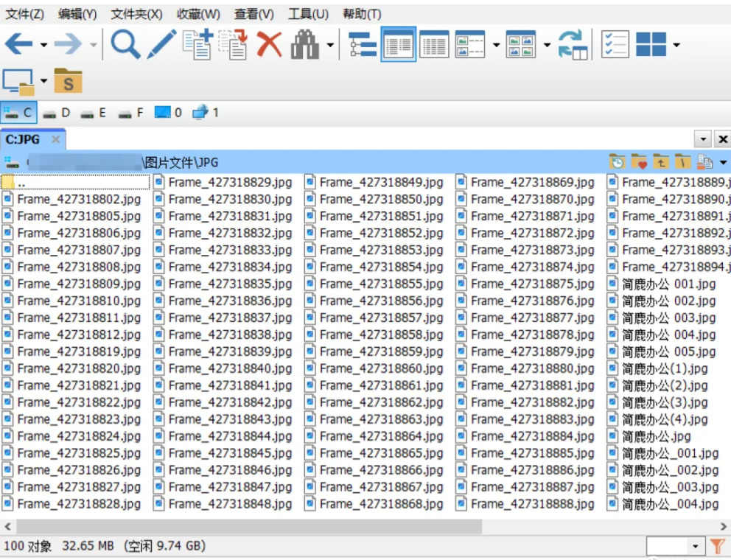Image resolution: width=731 pixels, height=560 pixels.
Task: Select drive E button
Action: tap(94, 113)
